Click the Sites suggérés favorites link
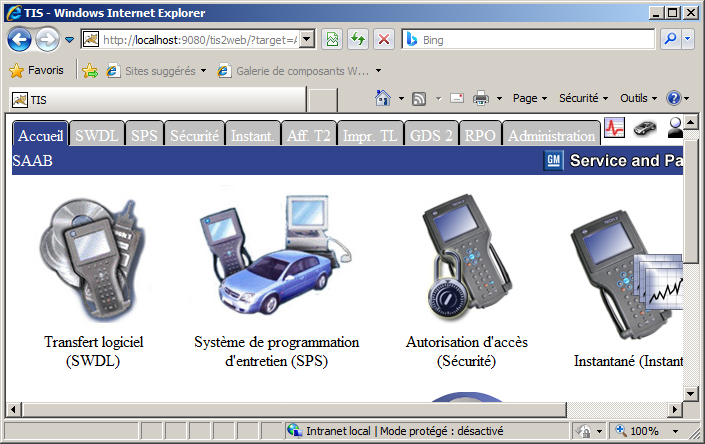 158,71
